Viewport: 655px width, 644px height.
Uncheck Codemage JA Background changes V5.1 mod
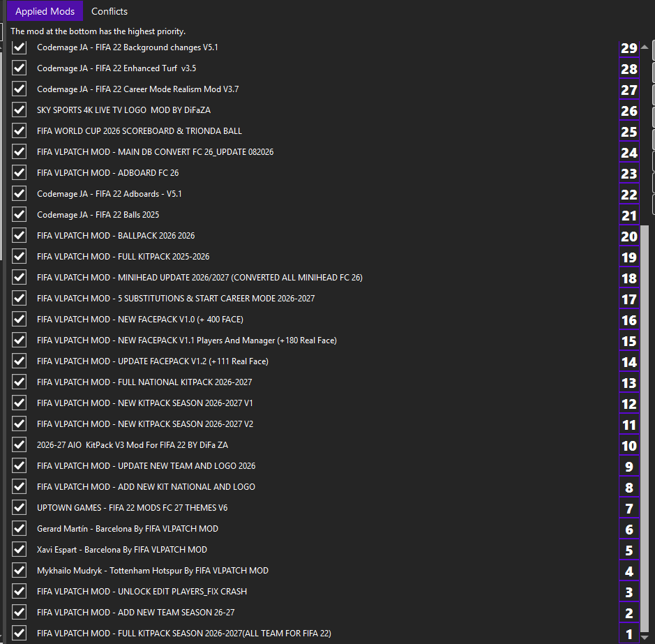coord(20,47)
